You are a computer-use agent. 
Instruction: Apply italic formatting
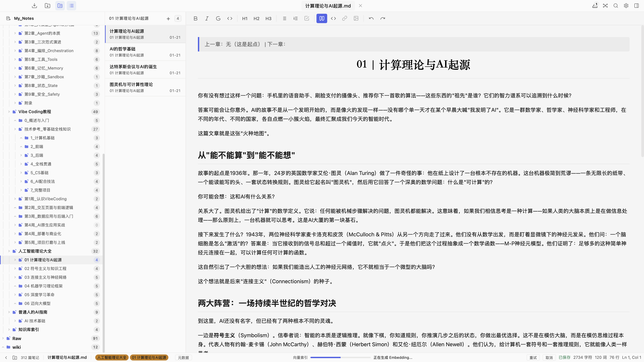click(x=207, y=18)
